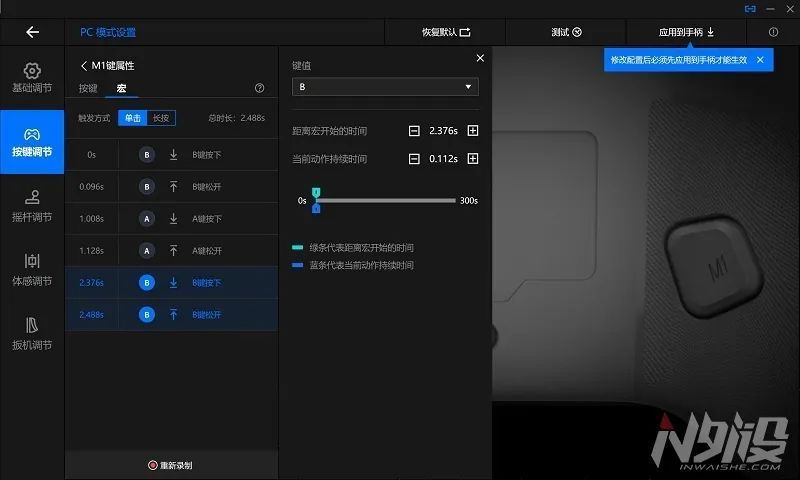Image resolution: width=800 pixels, height=480 pixels.
Task: Click B button icon in 2.488s row
Action: (x=147, y=315)
